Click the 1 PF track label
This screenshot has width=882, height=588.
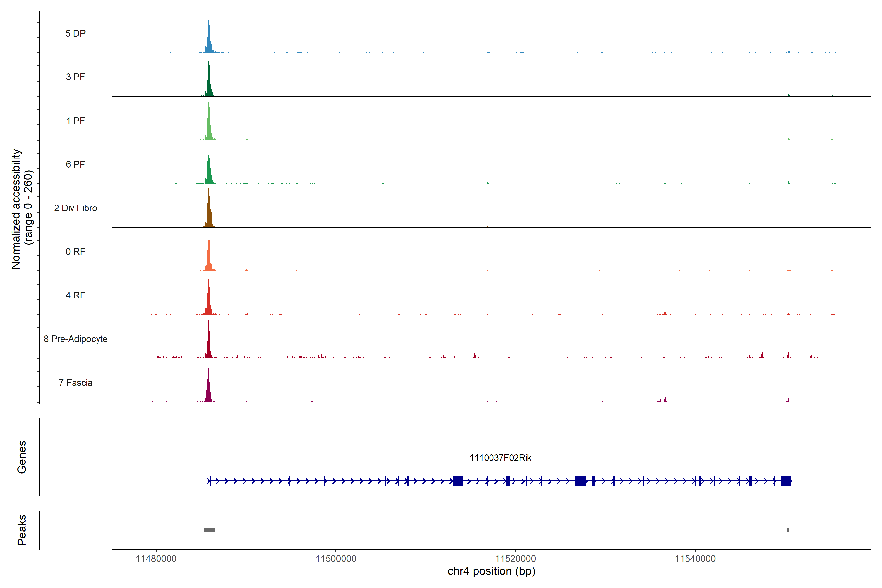(75, 121)
